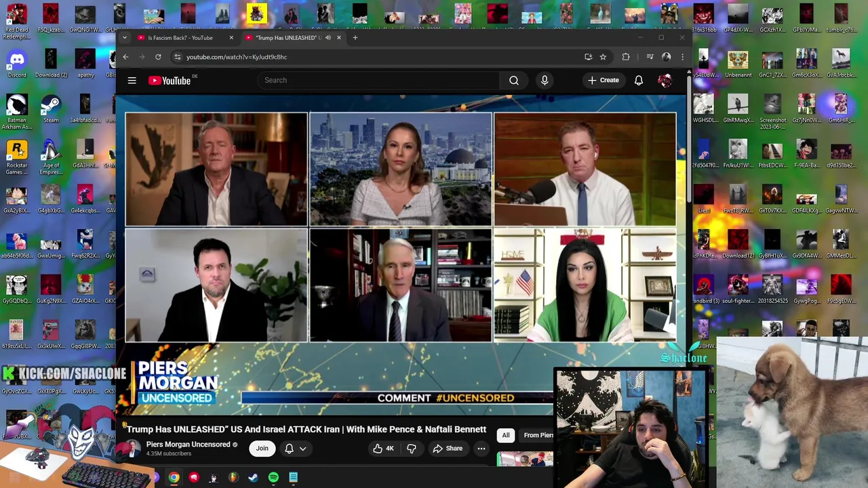Close the 'Trump Has UNLEASHED' tab

pyautogui.click(x=339, y=38)
